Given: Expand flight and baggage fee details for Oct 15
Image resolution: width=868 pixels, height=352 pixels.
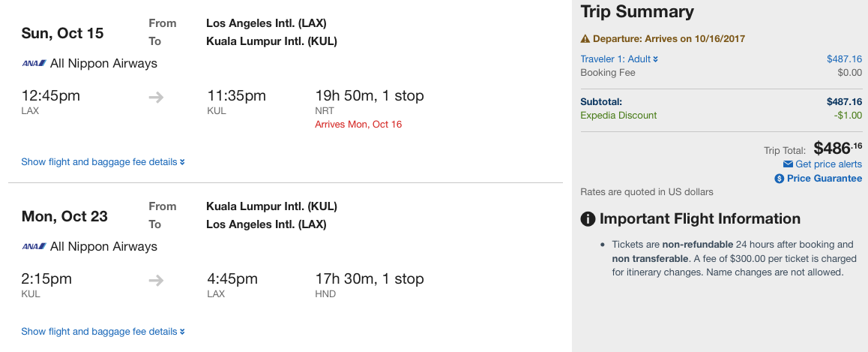Looking at the screenshot, I should coord(103,162).
